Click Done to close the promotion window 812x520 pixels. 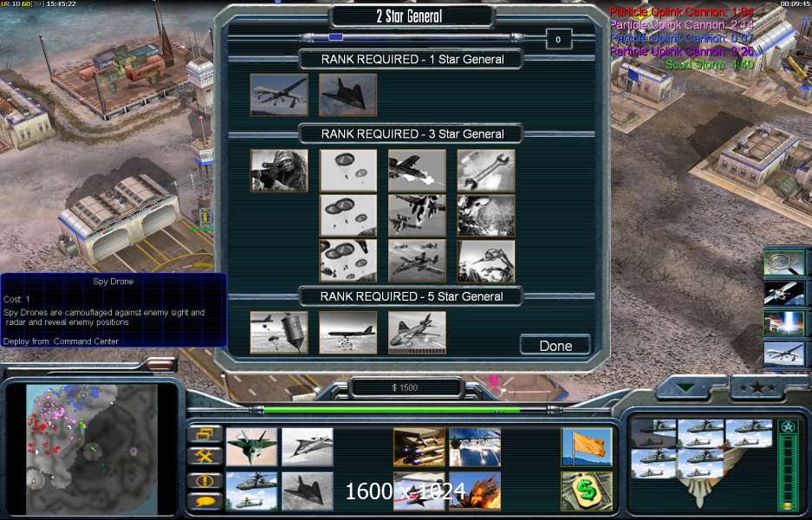(555, 346)
